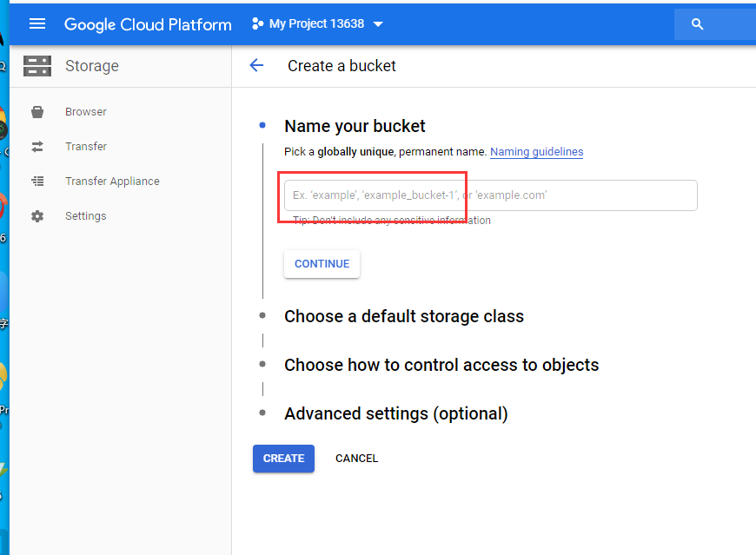Open the Browser menu item

[x=86, y=112]
